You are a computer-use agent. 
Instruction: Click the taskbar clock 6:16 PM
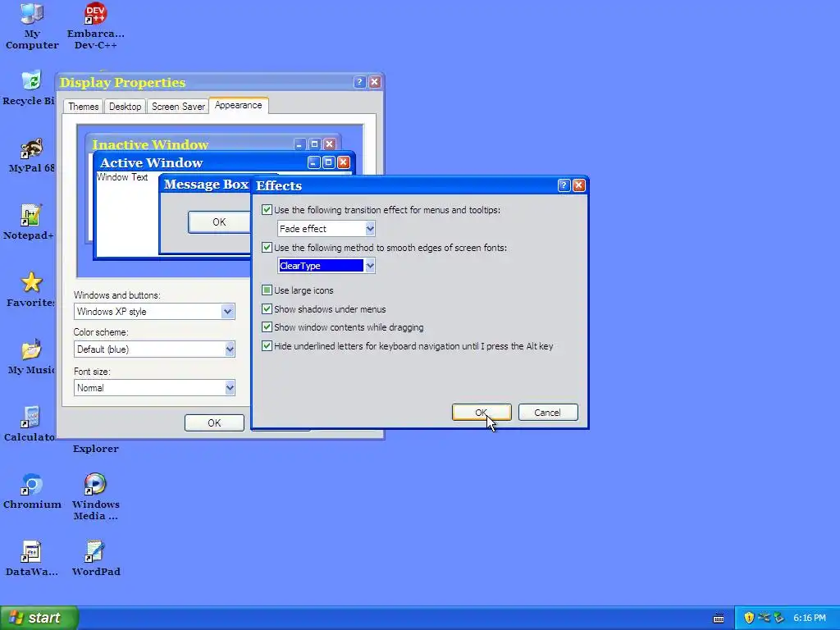coord(810,619)
